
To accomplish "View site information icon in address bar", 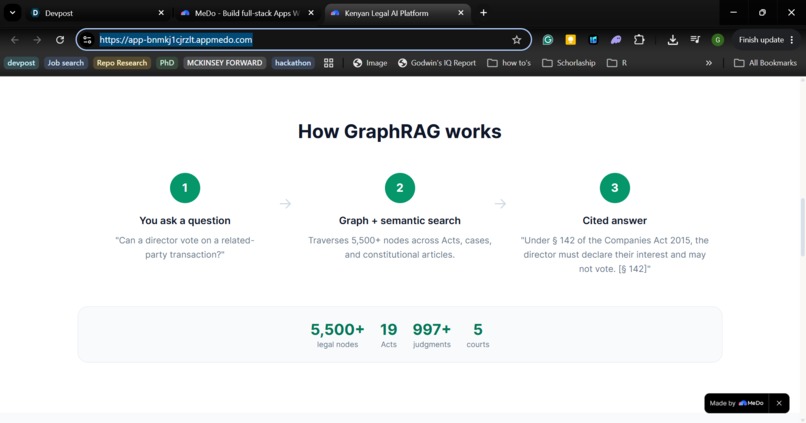I will [x=87, y=40].
